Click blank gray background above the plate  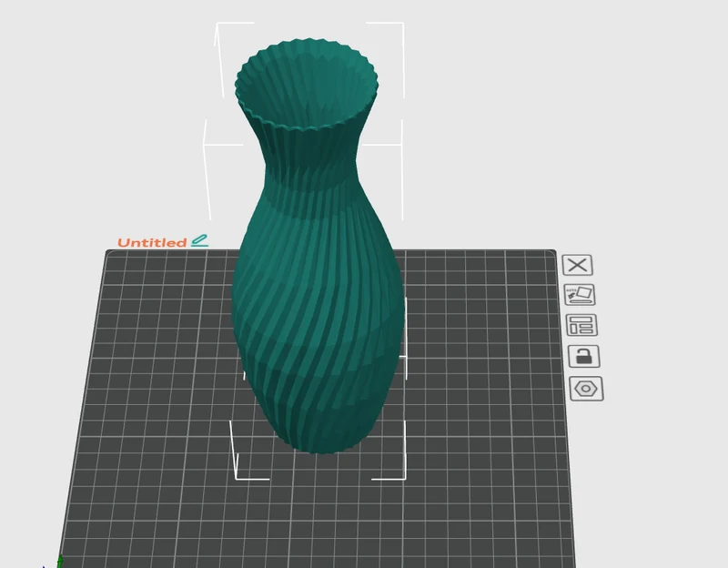coord(534,117)
